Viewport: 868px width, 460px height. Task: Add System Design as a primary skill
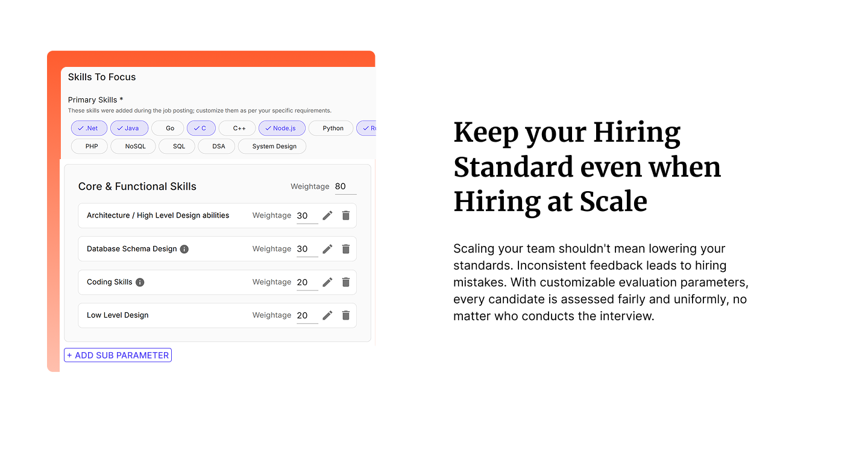(x=274, y=147)
